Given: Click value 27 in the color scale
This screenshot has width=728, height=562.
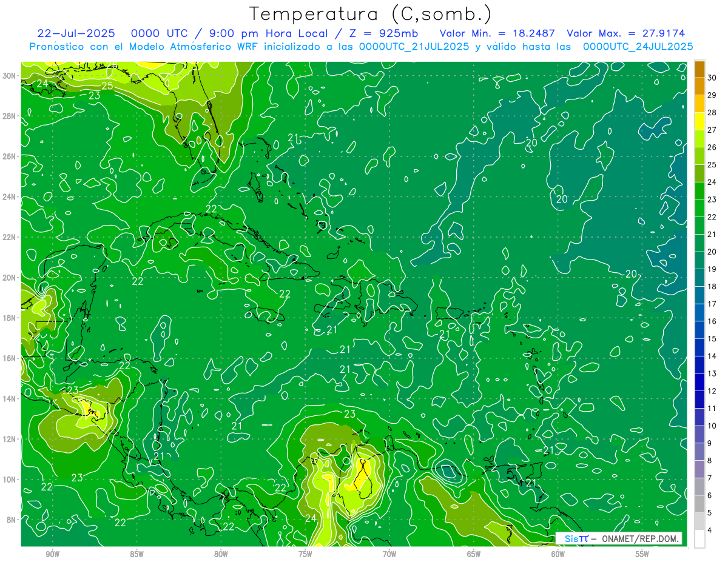Looking at the screenshot, I should pyautogui.click(x=712, y=130).
